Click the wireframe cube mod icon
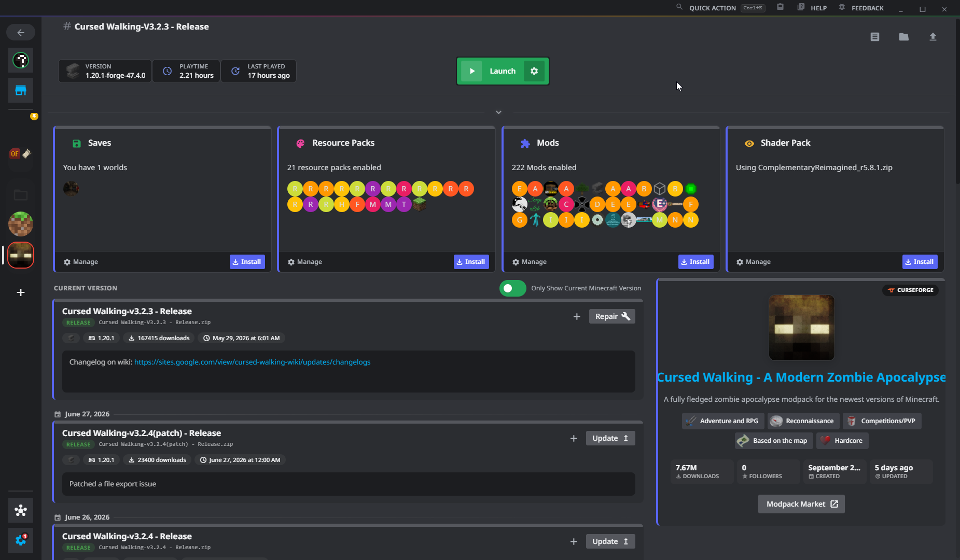This screenshot has width=960, height=560. pyautogui.click(x=660, y=189)
